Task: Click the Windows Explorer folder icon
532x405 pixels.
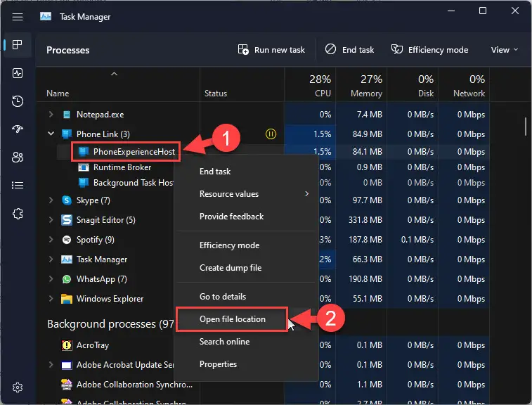Action: pos(67,299)
